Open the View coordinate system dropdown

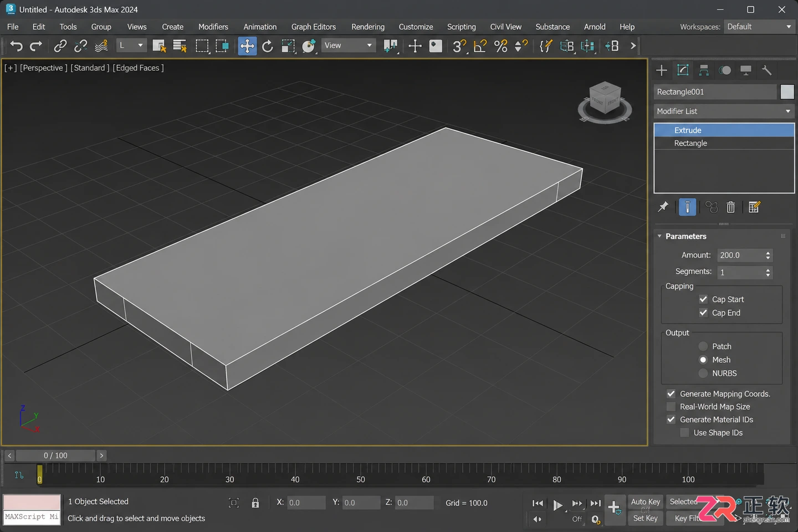[348, 45]
